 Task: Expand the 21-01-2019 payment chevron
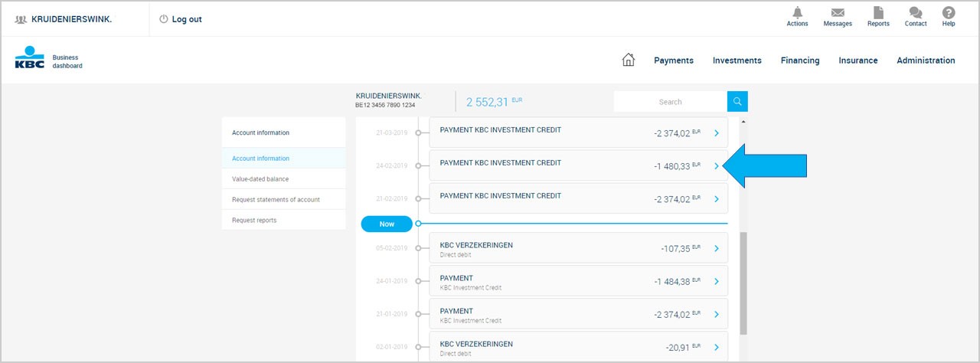(x=717, y=315)
